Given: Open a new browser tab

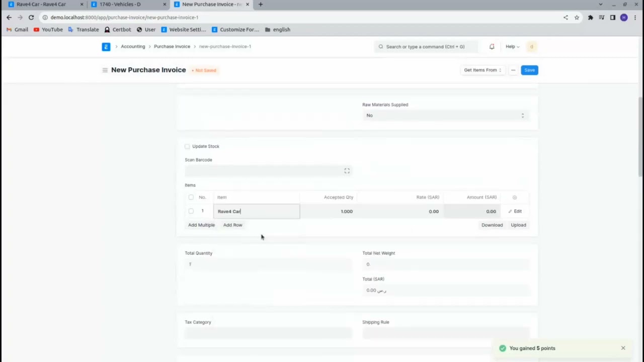Looking at the screenshot, I should tap(260, 4).
